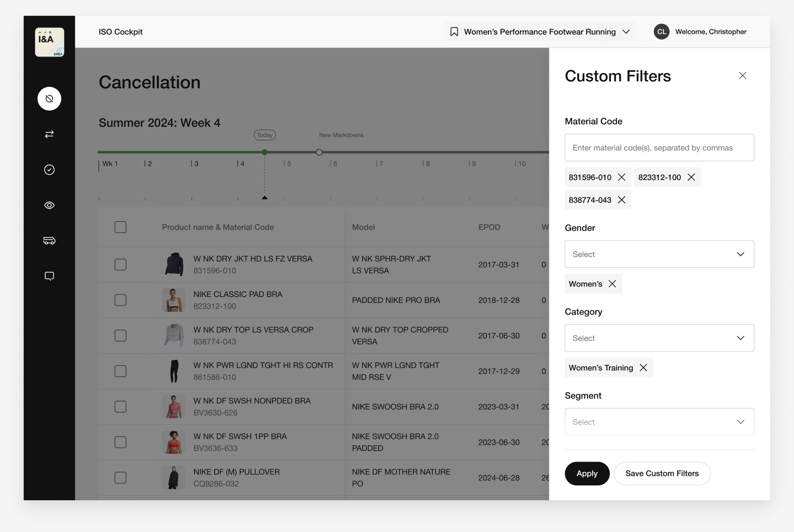The image size is (794, 532).
Task: Click model PADDED NIKE PRO BRA
Action: tap(396, 300)
